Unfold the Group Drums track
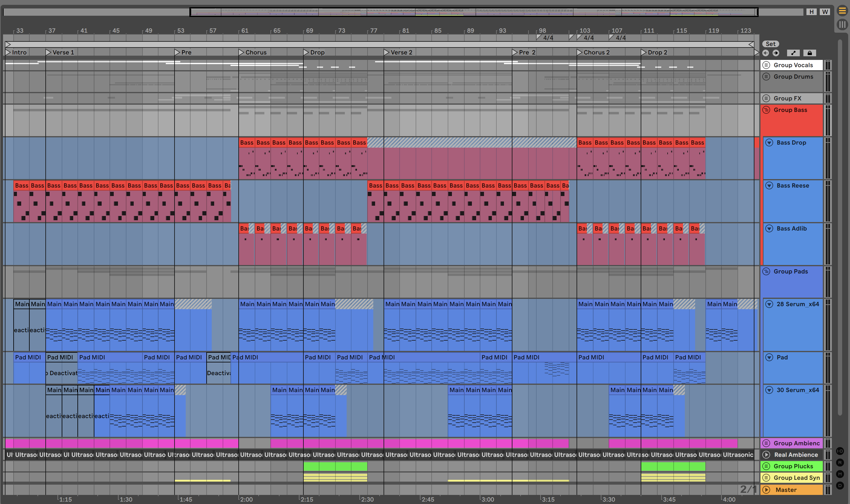The height and width of the screenshot is (504, 850). pos(766,77)
